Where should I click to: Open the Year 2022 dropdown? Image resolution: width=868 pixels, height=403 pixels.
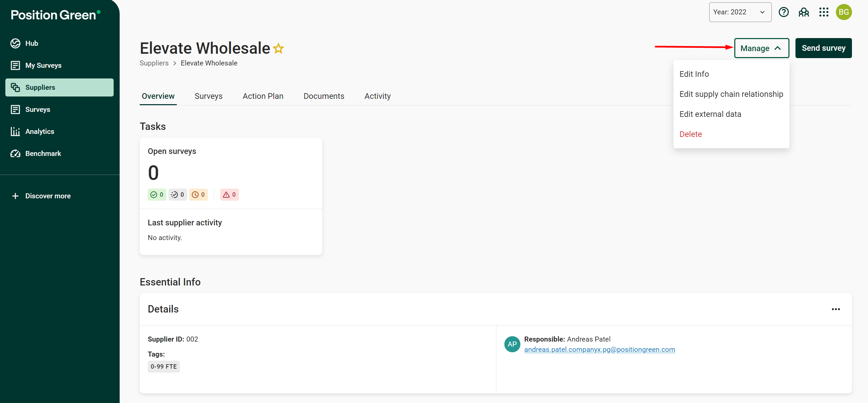pos(740,12)
